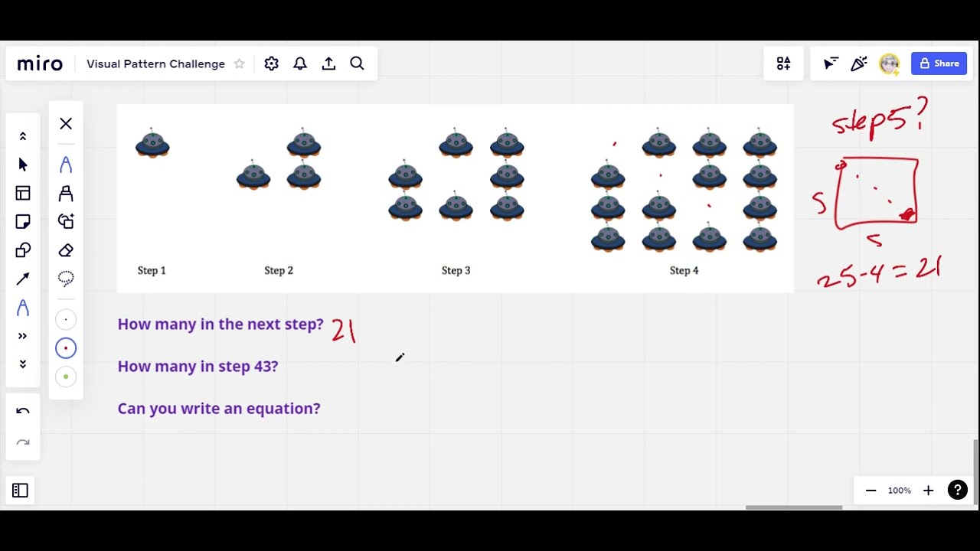Select the shapes tool
The image size is (980, 551).
coord(23,250)
